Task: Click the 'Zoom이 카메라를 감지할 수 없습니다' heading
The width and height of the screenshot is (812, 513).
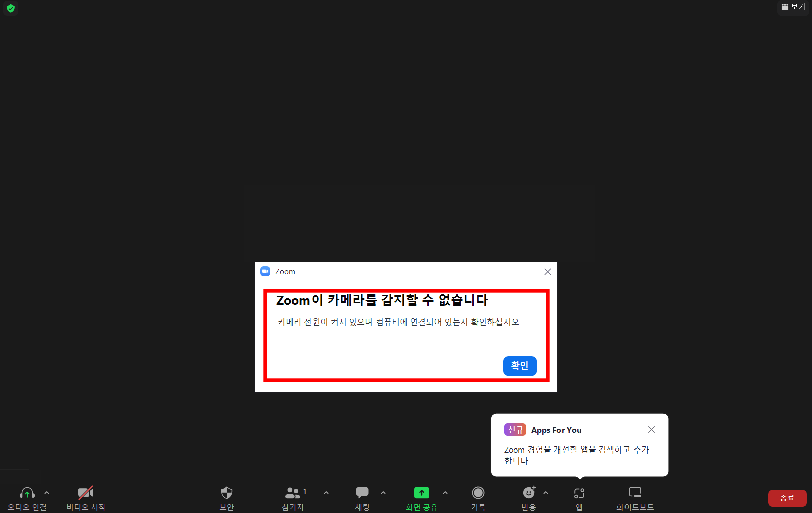Action: point(382,300)
